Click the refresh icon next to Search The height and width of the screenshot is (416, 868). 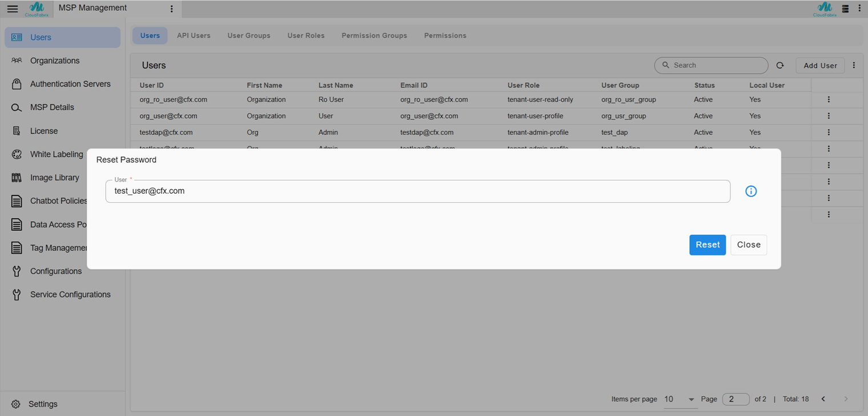(780, 66)
